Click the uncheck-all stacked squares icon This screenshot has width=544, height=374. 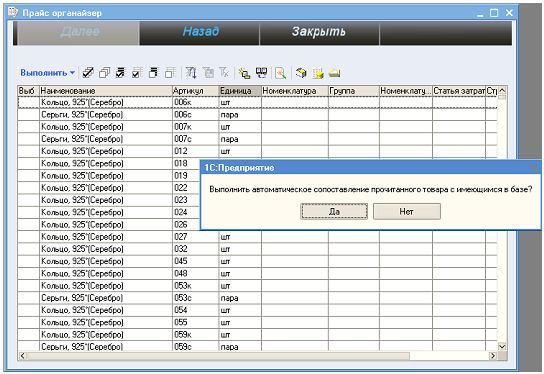tap(104, 73)
